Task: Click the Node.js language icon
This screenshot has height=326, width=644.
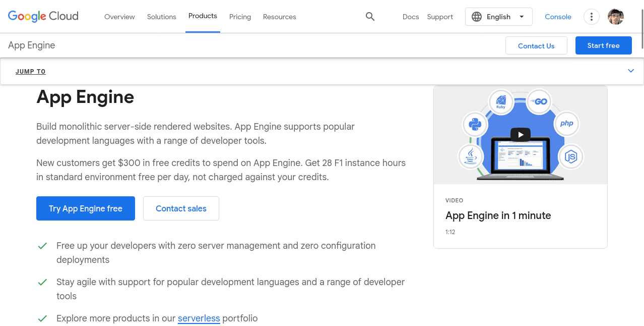Action: click(570, 156)
